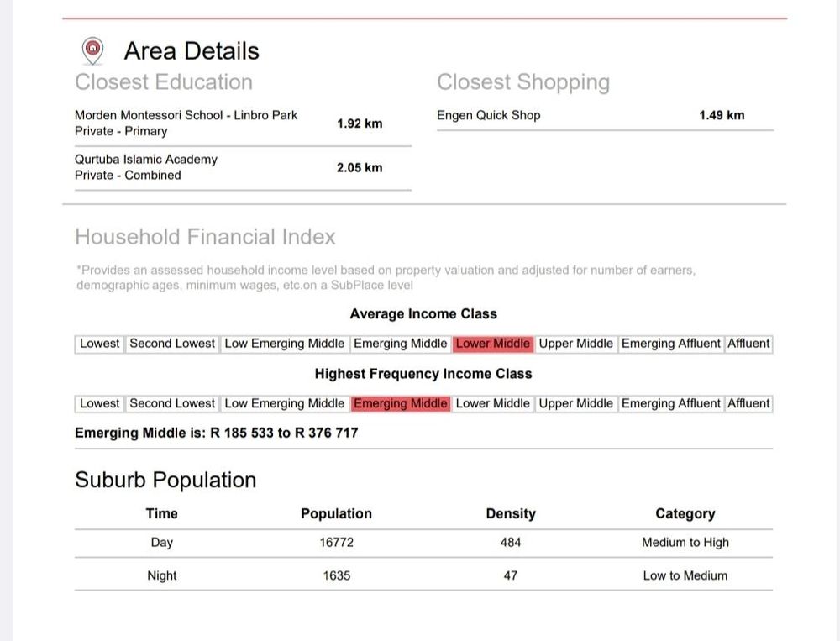Click the Emerging Middle income range text

pyautogui.click(x=216, y=433)
